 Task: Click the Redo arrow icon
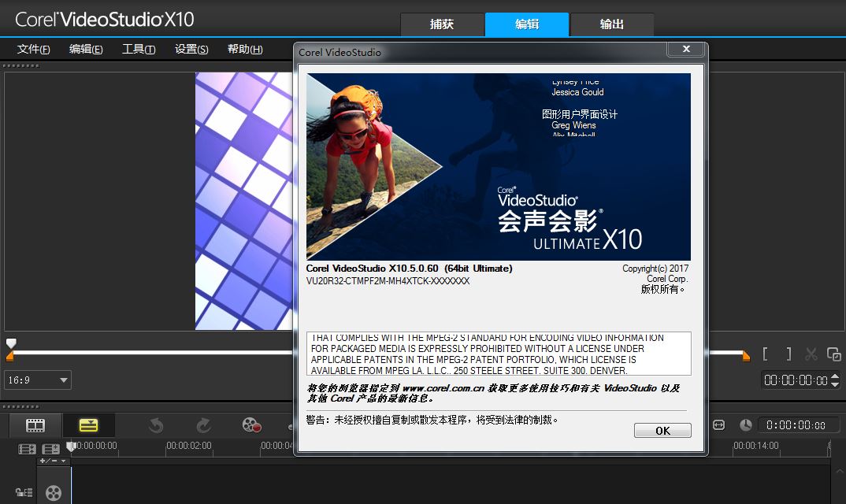point(203,426)
